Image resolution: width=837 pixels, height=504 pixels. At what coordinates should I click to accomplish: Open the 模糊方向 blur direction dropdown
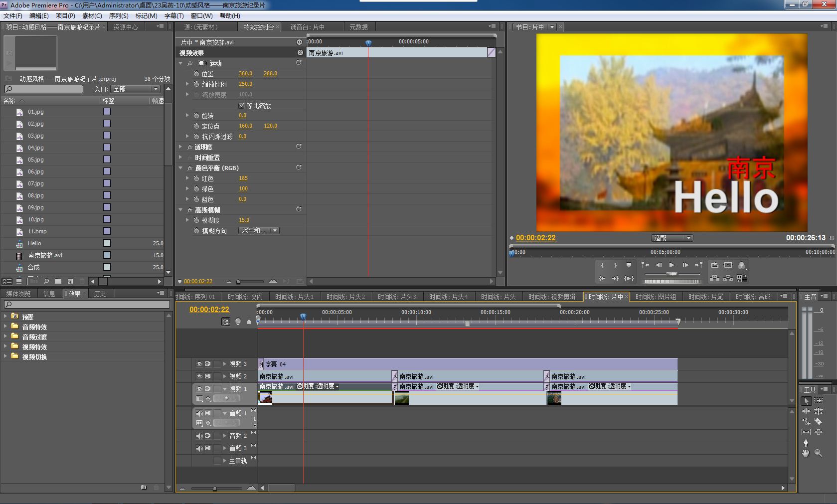coord(259,231)
